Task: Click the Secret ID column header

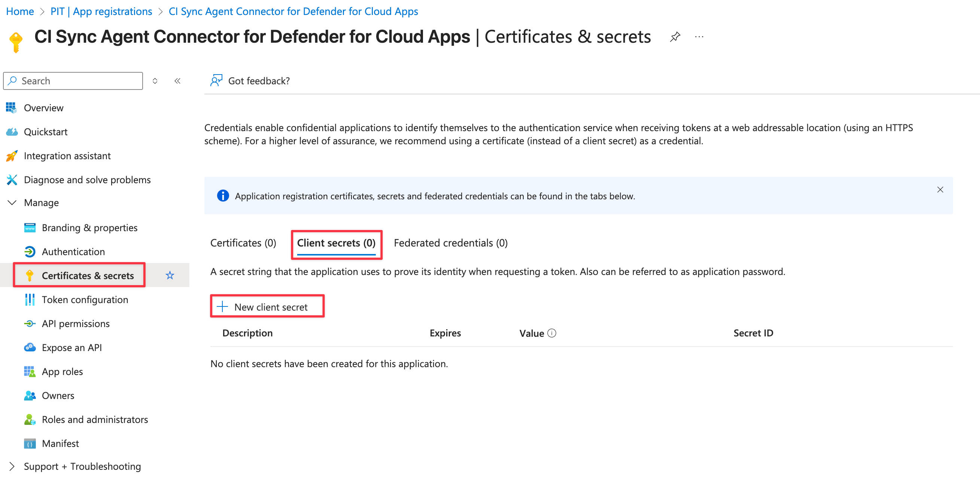Action: pyautogui.click(x=753, y=333)
